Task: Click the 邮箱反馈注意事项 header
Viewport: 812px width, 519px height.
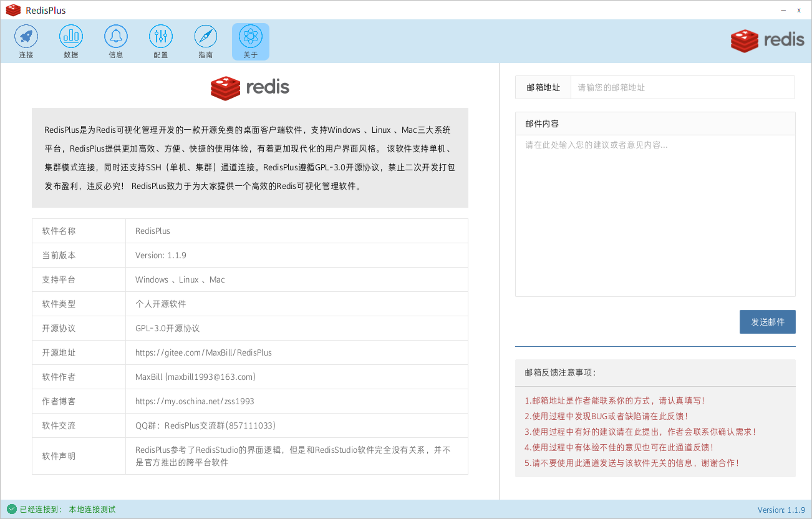Action: pyautogui.click(x=560, y=372)
